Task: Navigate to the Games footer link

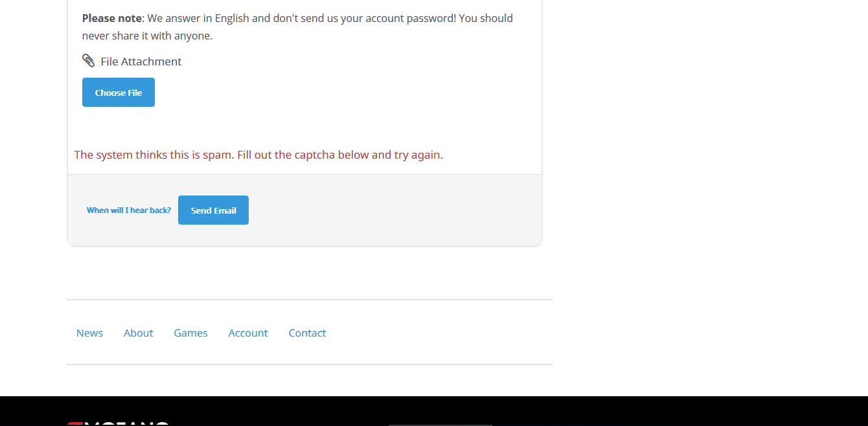Action: pos(190,333)
